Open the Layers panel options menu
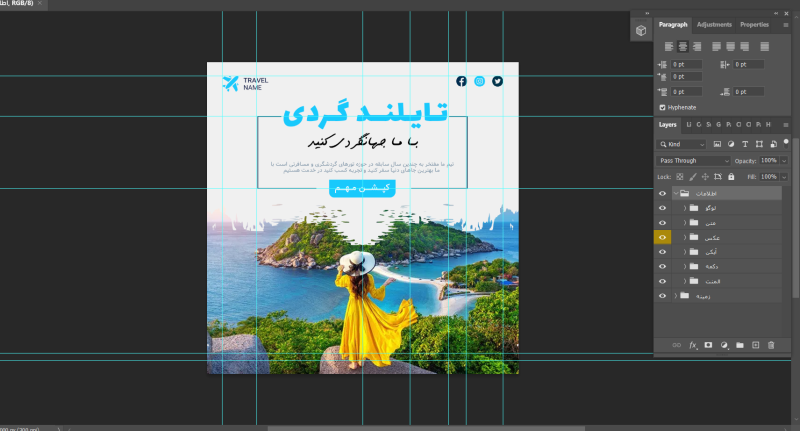This screenshot has width=800, height=431. 786,125
